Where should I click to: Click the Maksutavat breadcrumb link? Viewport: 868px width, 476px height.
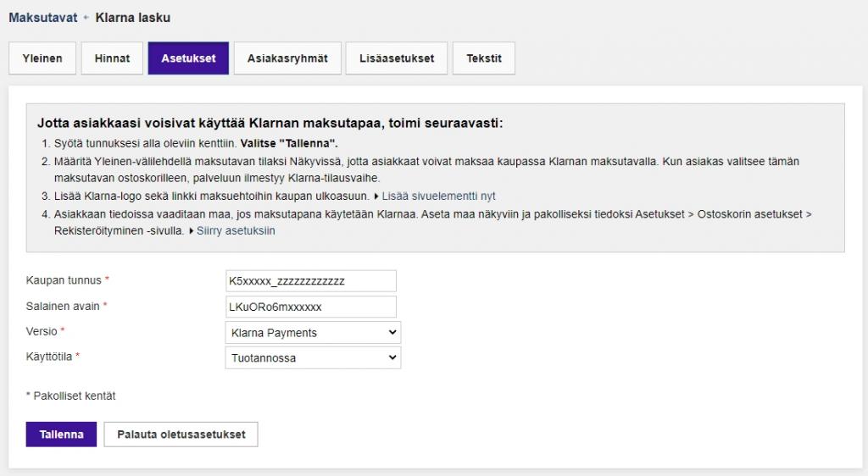pos(43,18)
